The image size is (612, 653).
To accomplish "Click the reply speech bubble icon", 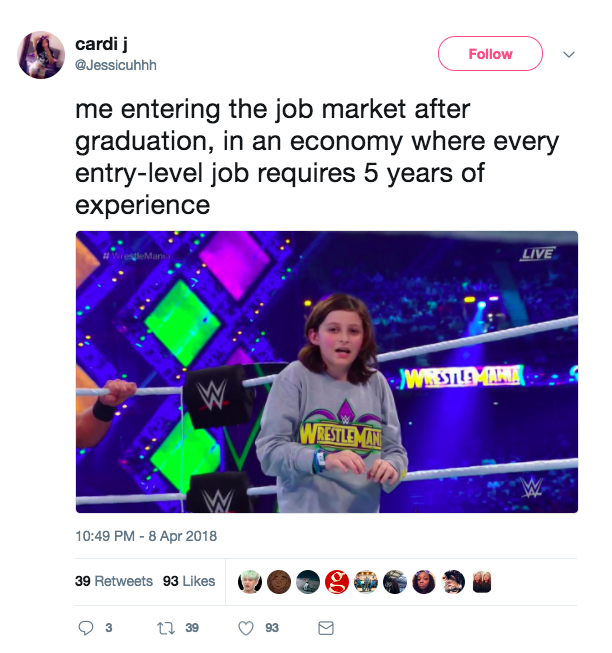I will pyautogui.click(x=86, y=628).
